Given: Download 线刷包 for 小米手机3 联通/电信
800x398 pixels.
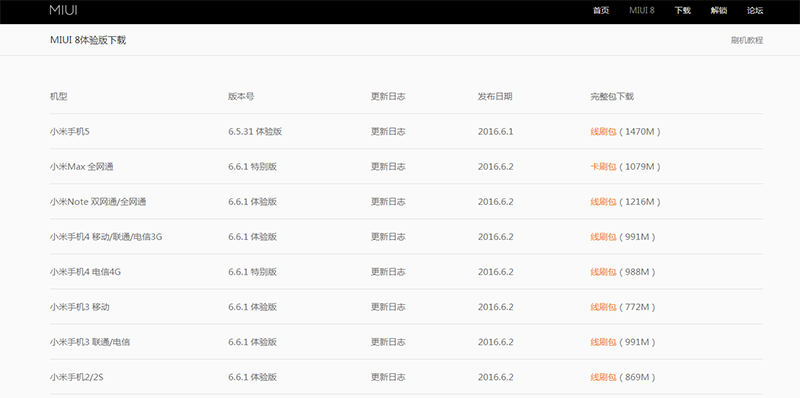Looking at the screenshot, I should (x=604, y=342).
